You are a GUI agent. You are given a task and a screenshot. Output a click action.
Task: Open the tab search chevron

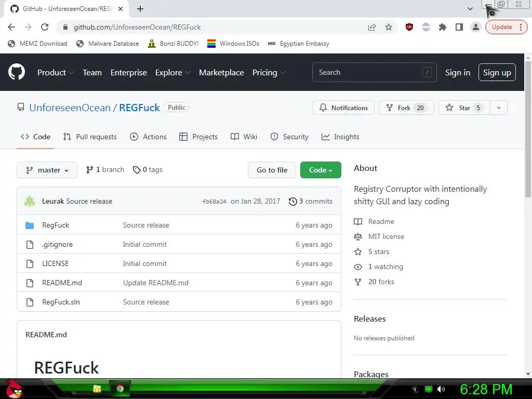(x=470, y=9)
